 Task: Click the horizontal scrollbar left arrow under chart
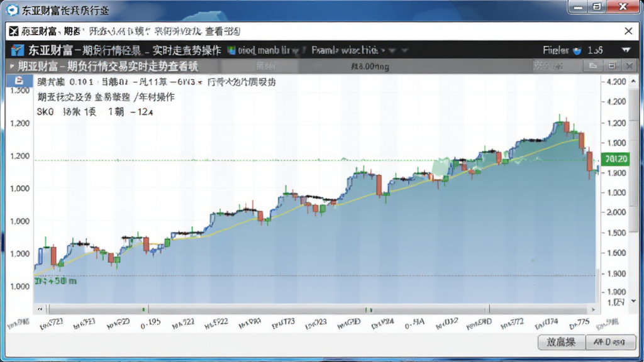click(x=40, y=309)
